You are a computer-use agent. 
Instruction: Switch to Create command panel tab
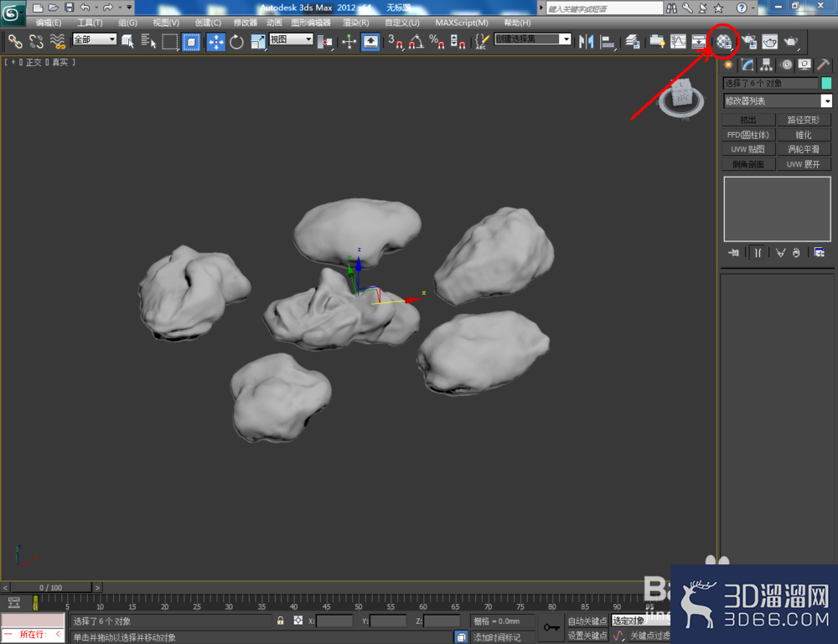728,65
